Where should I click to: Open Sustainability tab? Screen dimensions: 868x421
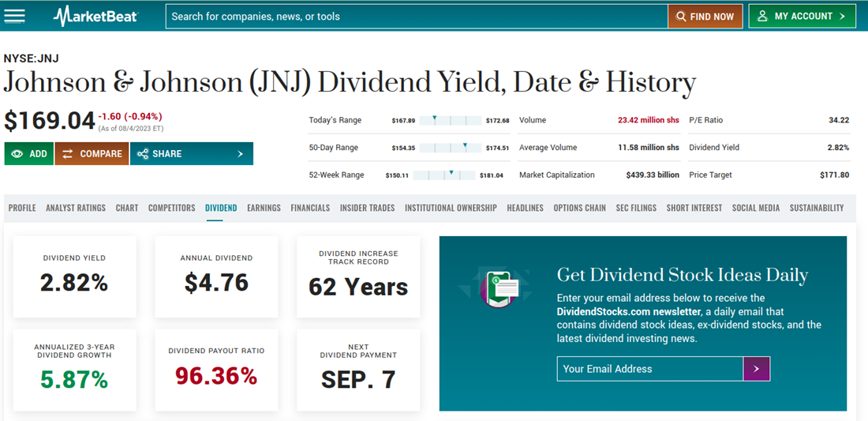tap(817, 208)
